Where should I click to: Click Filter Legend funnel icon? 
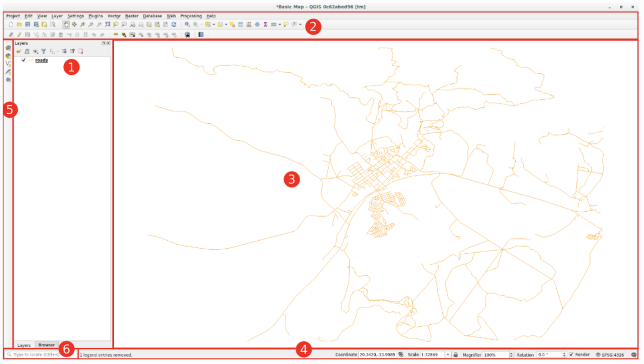(44, 51)
